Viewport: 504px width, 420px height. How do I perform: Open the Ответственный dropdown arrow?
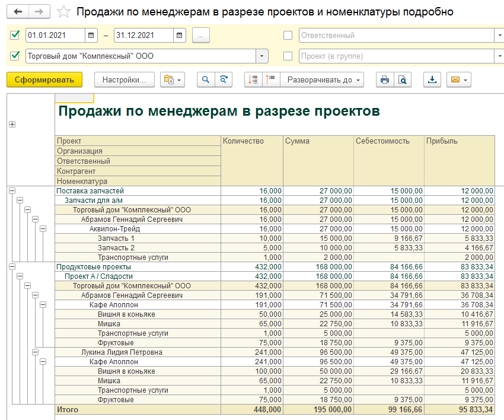[x=499, y=35]
